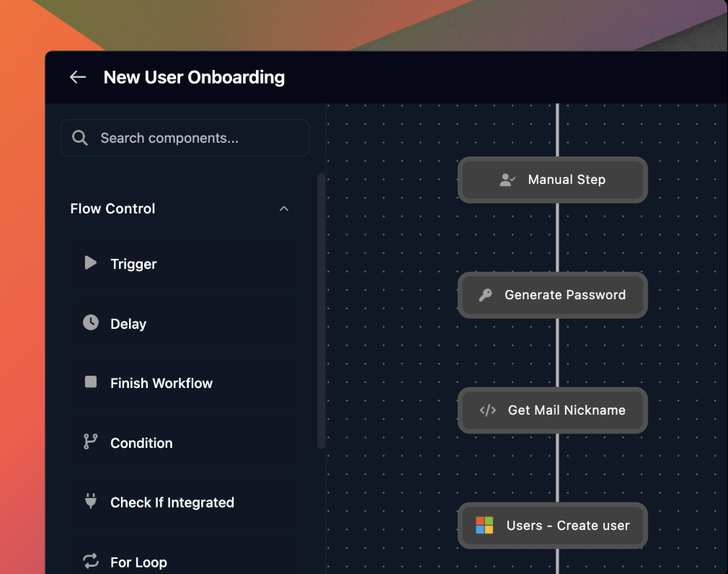Viewport: 728px width, 574px height.
Task: Click the search magnifier icon
Action: [x=81, y=138]
